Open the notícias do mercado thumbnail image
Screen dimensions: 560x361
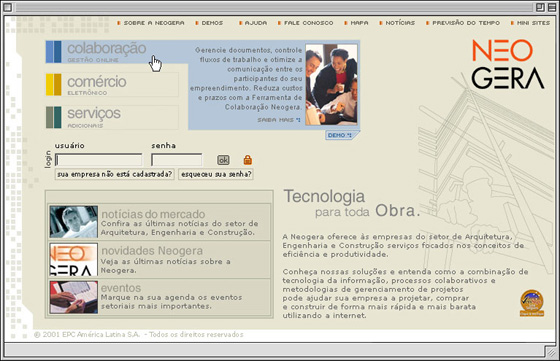click(x=74, y=222)
